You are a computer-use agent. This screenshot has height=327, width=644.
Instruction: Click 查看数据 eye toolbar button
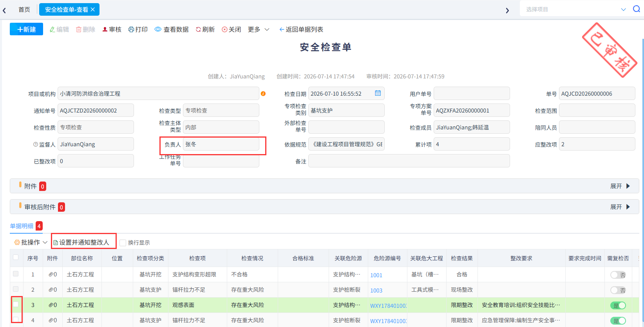point(172,29)
